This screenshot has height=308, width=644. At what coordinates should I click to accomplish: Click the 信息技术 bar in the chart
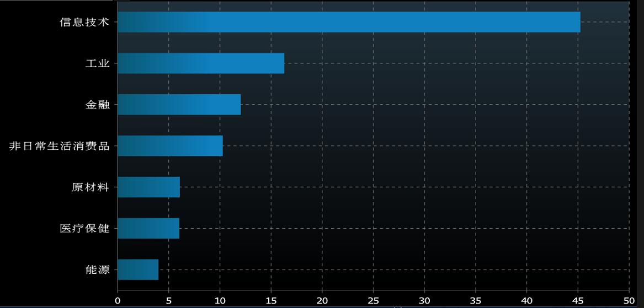pos(349,22)
